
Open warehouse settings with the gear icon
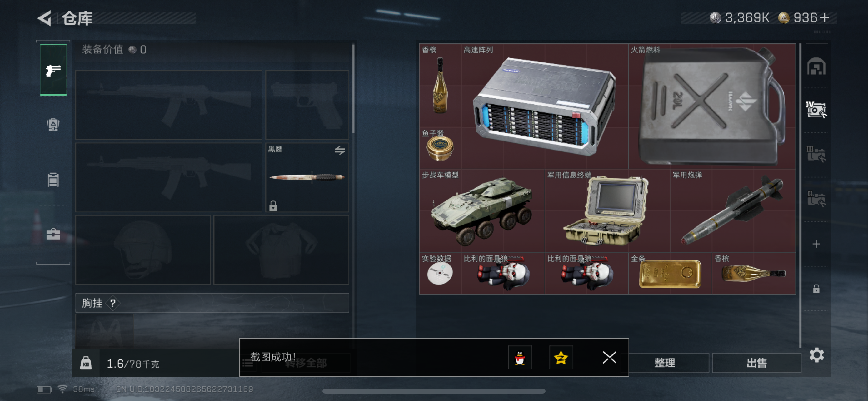[x=816, y=355]
